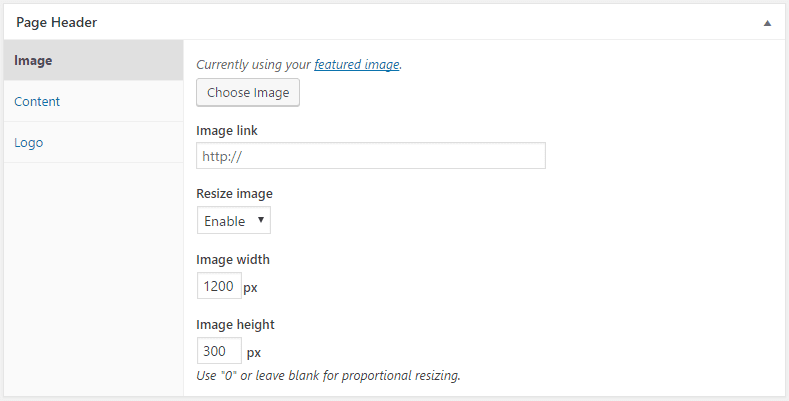Click the empty sidebar area below the Logo tab
The height and width of the screenshot is (401, 789).
(93, 270)
